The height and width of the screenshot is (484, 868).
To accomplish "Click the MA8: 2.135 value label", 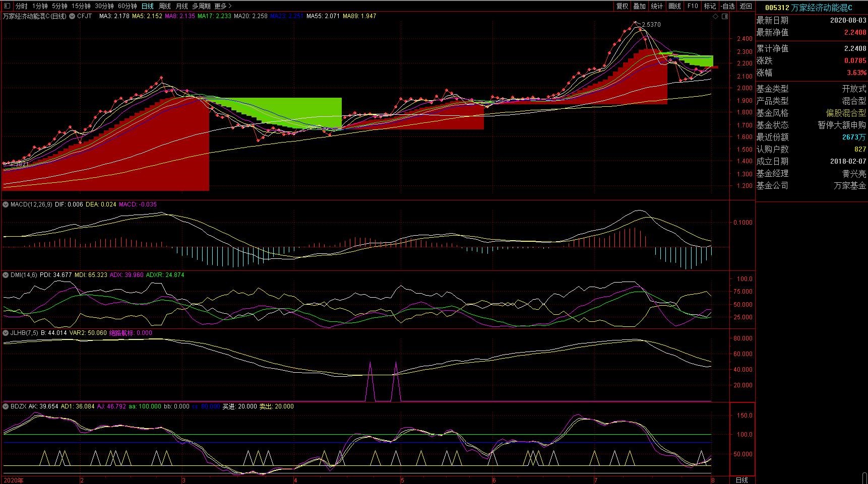I will (180, 16).
